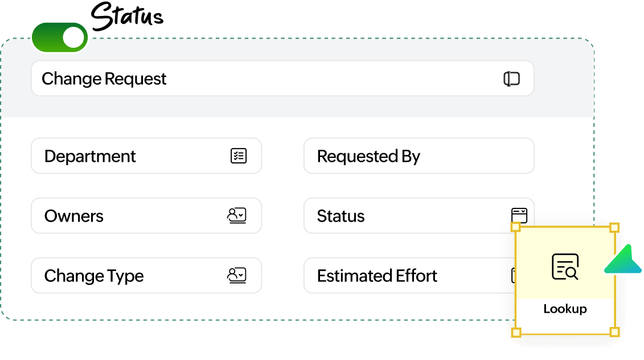The image size is (644, 360).
Task: Click the user picker icon in Change Type
Action: click(236, 276)
